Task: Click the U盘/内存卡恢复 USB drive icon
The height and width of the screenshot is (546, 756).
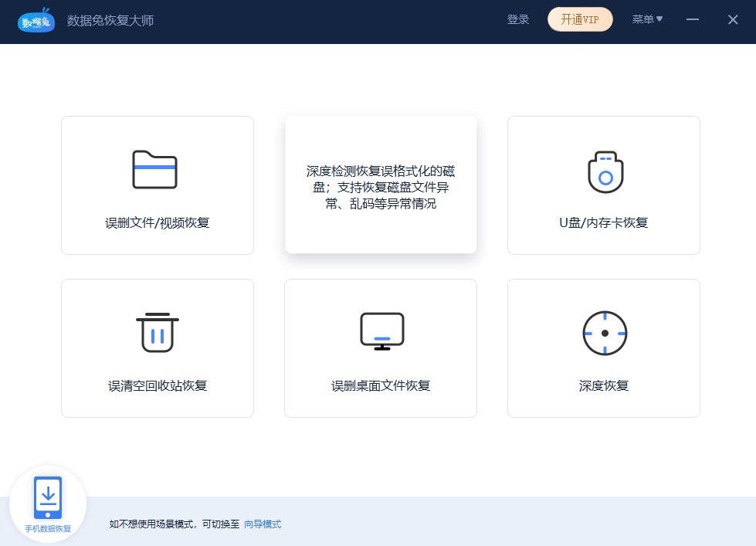Action: click(x=604, y=171)
